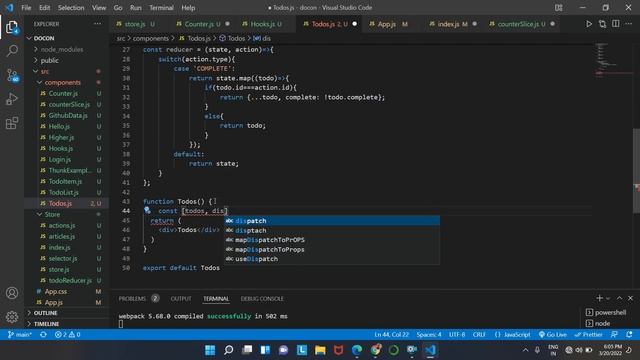The height and width of the screenshot is (360, 640).
Task: Click the synchronize changes icon in status bar
Action: 43,335
